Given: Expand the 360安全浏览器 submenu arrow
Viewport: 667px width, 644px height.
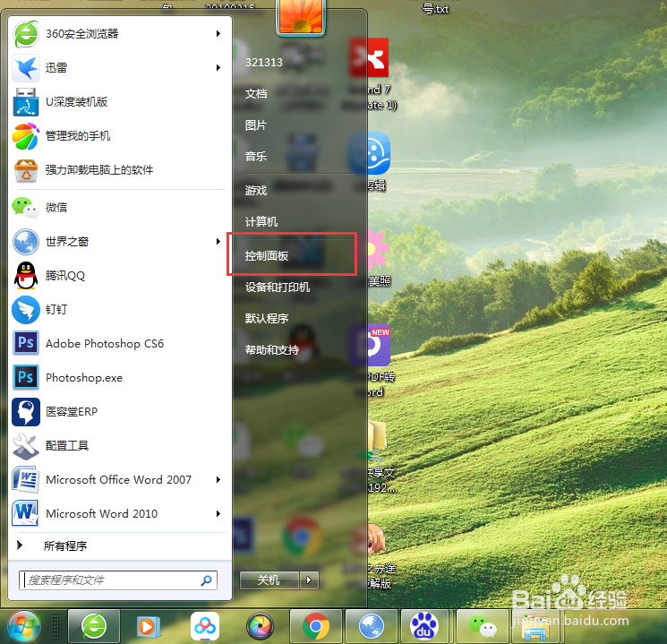Looking at the screenshot, I should click(218, 34).
